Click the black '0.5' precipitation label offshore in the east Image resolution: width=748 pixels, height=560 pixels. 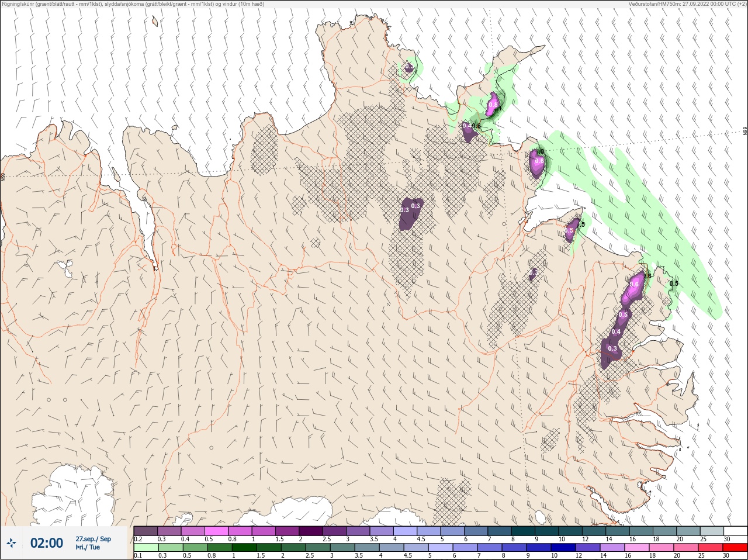[x=674, y=284]
